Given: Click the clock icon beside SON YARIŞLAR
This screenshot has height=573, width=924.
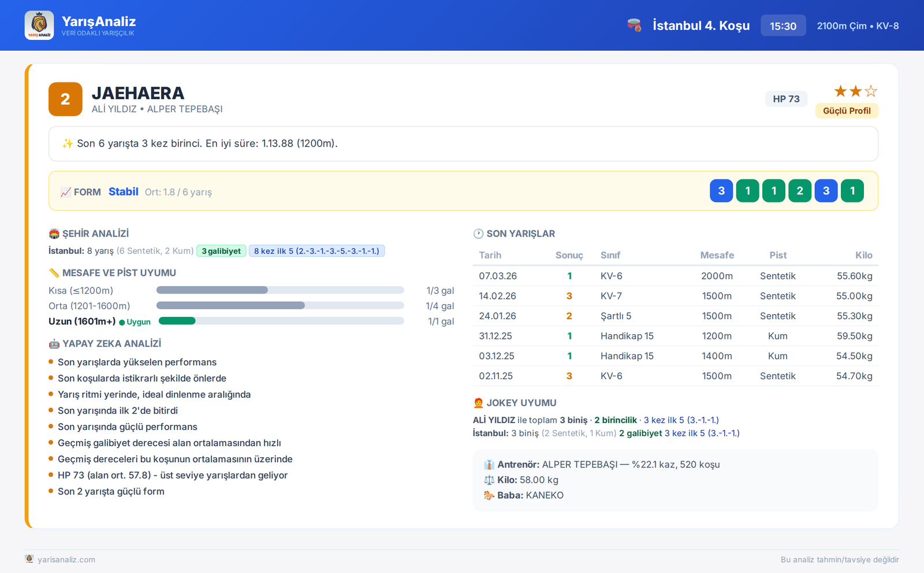Looking at the screenshot, I should (478, 234).
